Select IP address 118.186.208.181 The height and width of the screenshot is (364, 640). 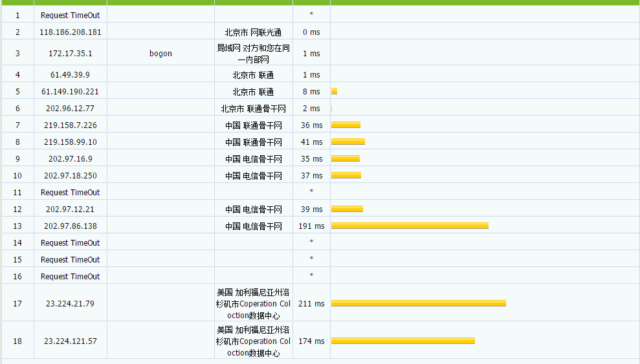coord(70,32)
